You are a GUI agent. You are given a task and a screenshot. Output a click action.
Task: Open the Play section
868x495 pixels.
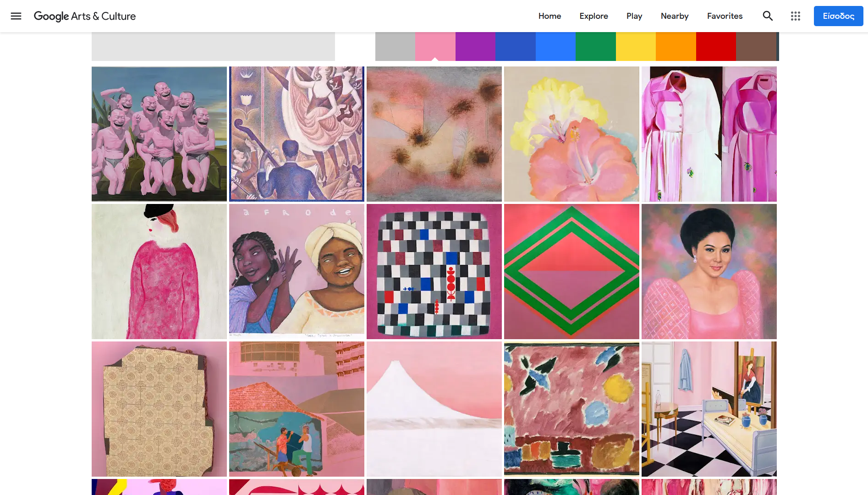click(x=634, y=16)
